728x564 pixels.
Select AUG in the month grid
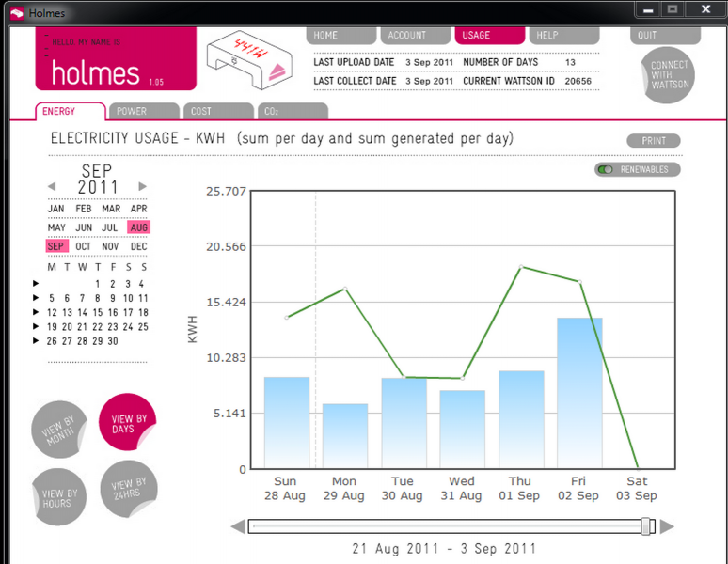coord(139,227)
